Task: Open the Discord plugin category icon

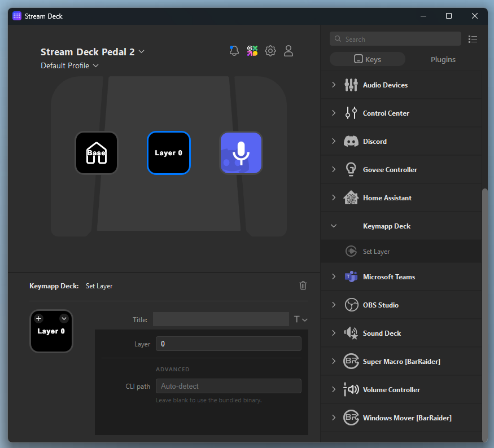Action: click(351, 141)
